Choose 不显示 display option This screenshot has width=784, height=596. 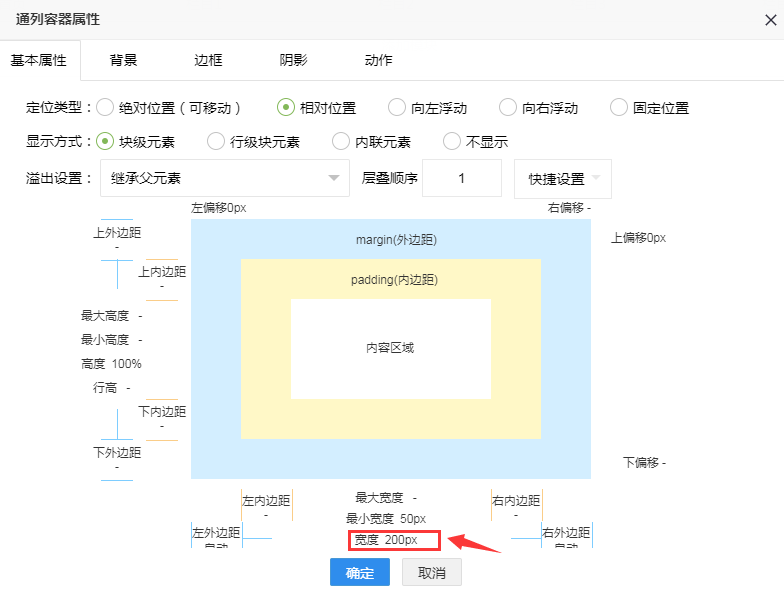tap(452, 142)
